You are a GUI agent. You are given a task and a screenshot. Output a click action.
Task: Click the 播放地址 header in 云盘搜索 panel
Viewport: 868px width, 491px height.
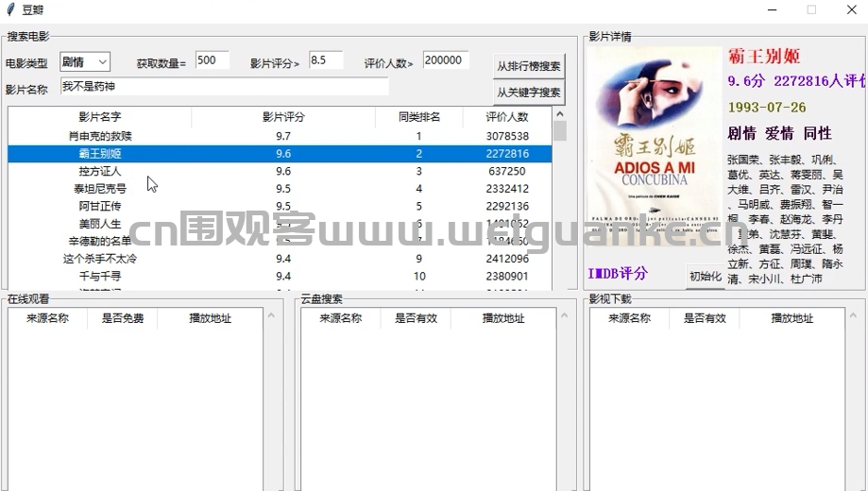[x=503, y=318]
